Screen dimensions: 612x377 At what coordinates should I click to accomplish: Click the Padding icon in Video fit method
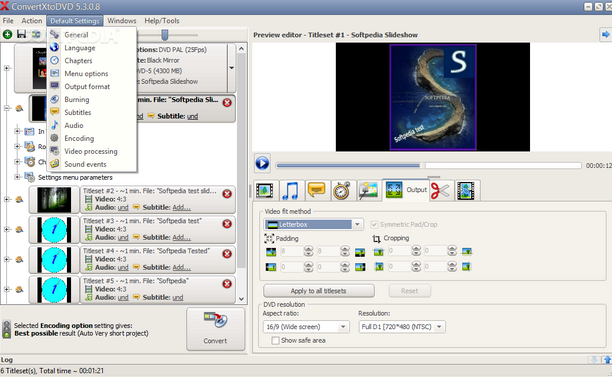[269, 238]
